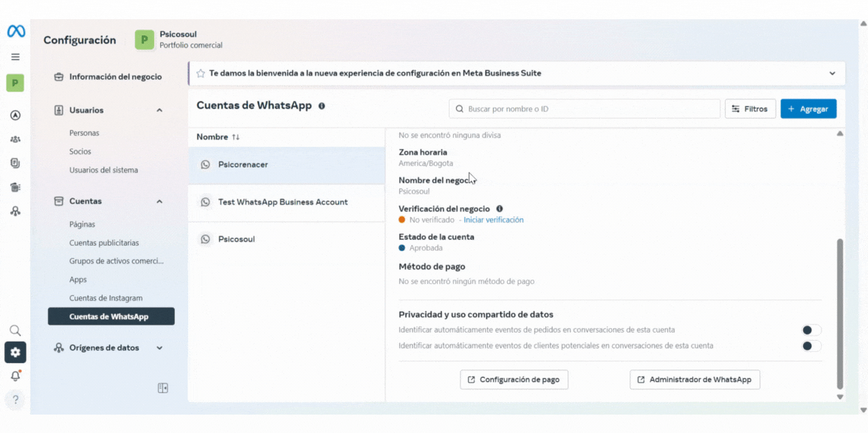Click WhatsApp icon of Test WhatsApp Business Account
Viewport: 868px width, 433px height.
tap(205, 202)
